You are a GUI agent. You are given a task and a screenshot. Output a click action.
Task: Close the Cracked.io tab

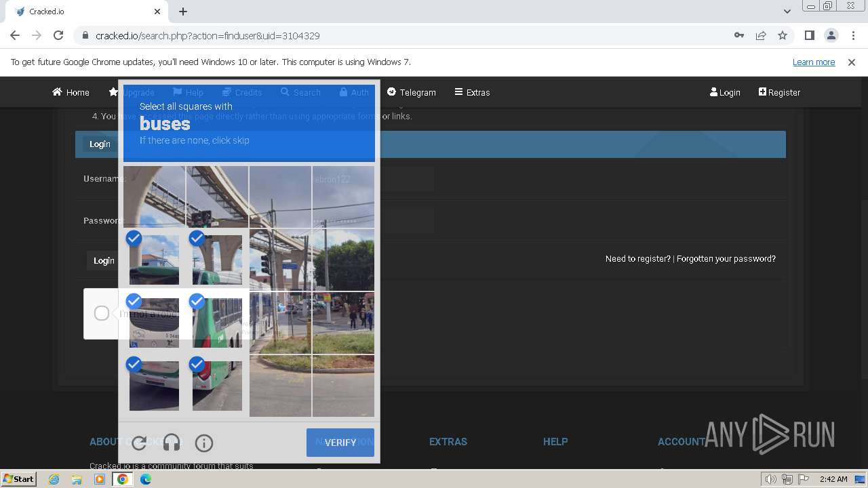coord(157,12)
